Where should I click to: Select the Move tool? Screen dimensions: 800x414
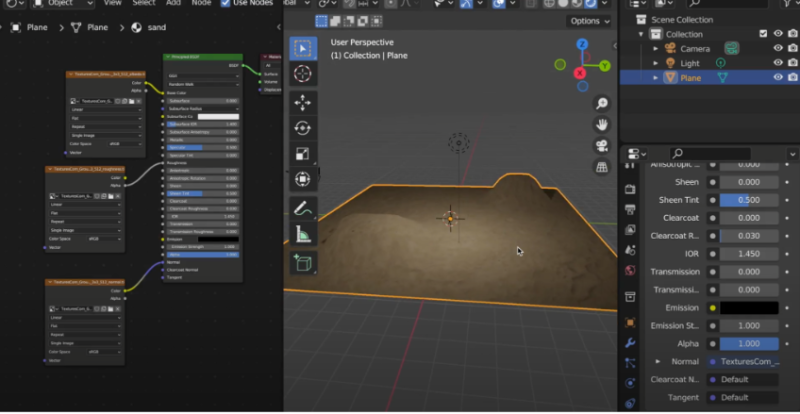[x=303, y=103]
